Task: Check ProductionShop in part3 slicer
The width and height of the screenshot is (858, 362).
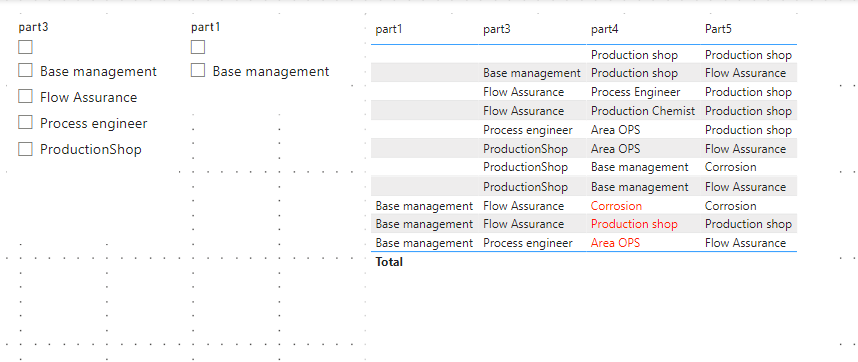Action: tap(25, 149)
